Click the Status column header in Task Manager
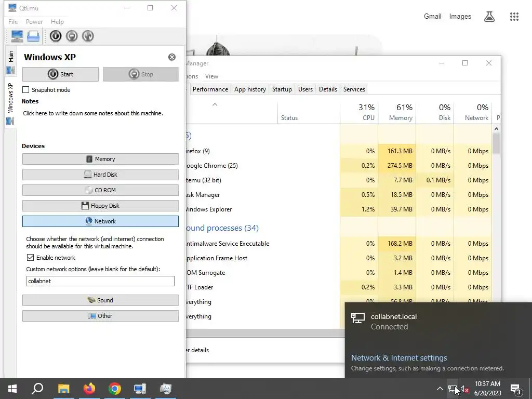Image resolution: width=532 pixels, height=399 pixels. (x=309, y=112)
